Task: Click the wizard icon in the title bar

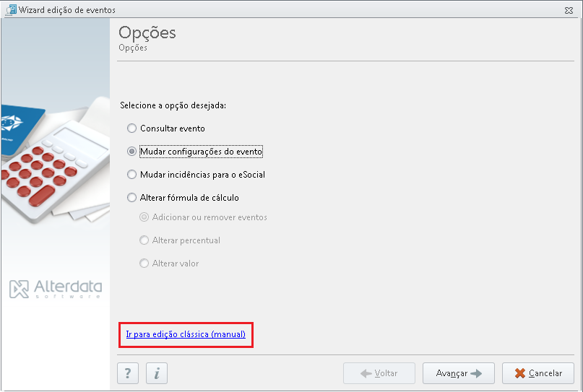Action: tap(11, 9)
